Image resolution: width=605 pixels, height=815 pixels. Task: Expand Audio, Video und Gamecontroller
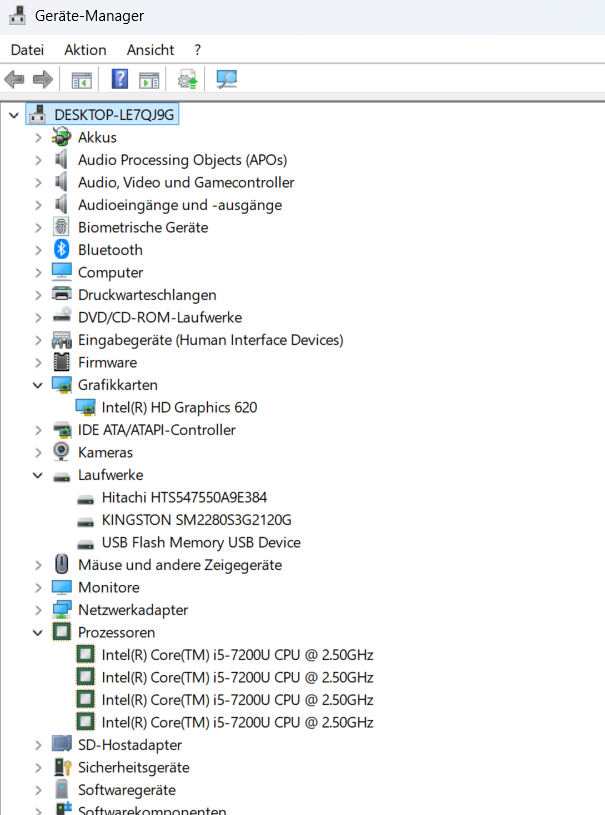click(x=38, y=182)
